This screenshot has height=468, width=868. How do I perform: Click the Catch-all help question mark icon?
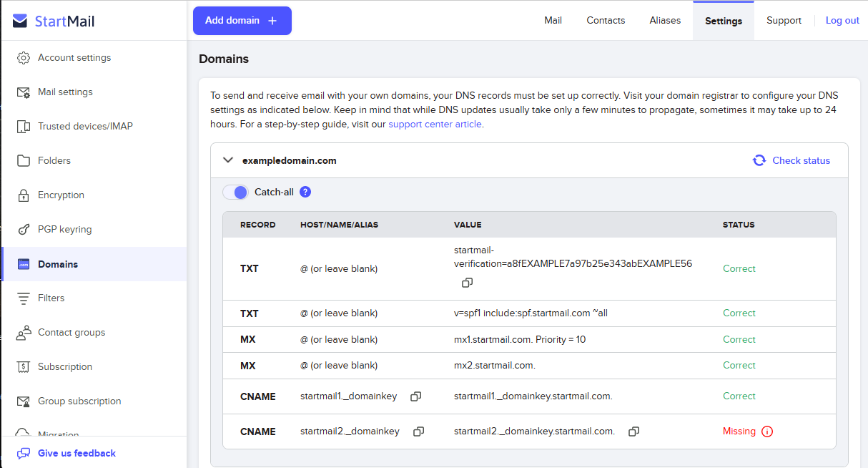tap(305, 192)
